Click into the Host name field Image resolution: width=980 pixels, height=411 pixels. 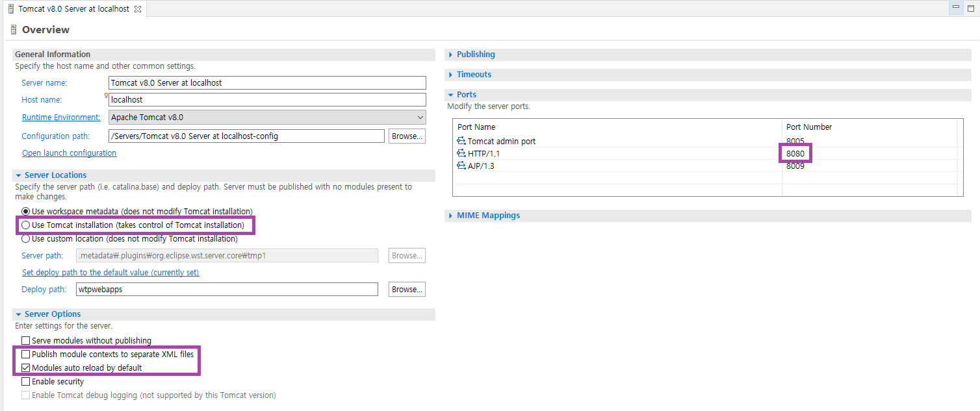coord(267,99)
